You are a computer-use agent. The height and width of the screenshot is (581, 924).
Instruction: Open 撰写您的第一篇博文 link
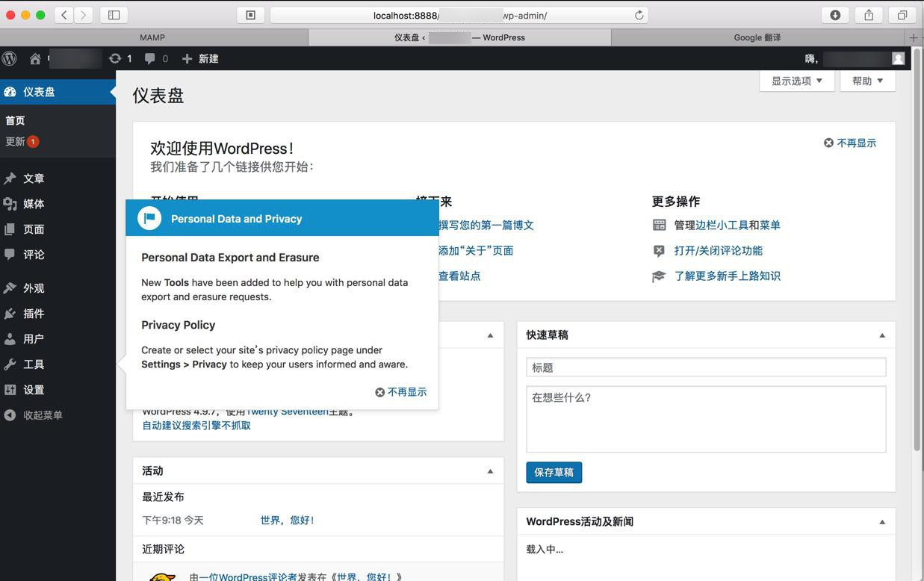click(486, 225)
